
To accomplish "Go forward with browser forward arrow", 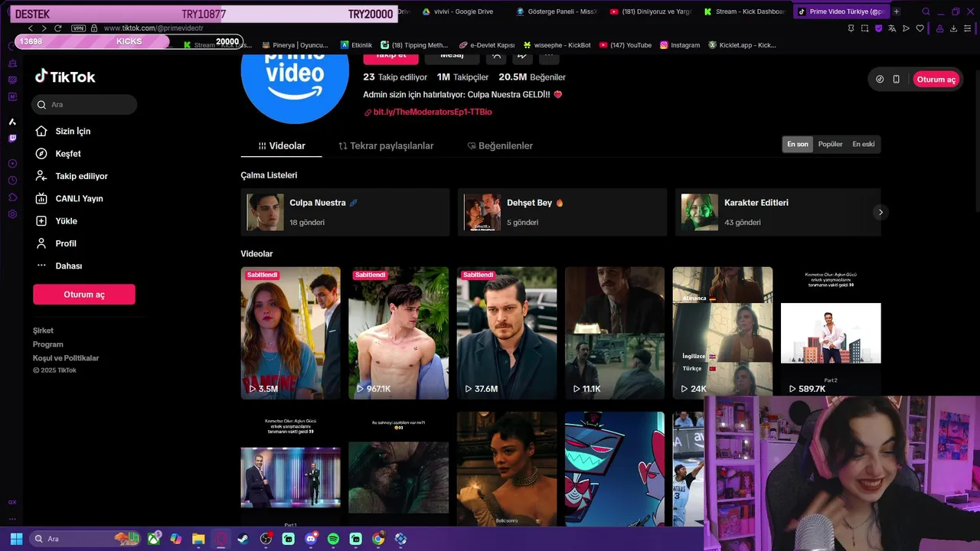I will tap(44, 28).
